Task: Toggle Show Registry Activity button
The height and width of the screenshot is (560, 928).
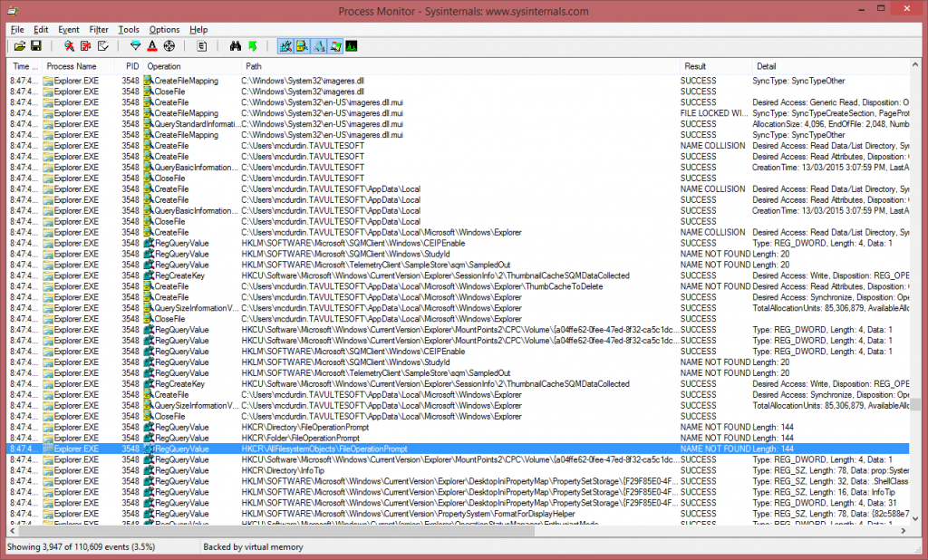Action: [x=285, y=46]
